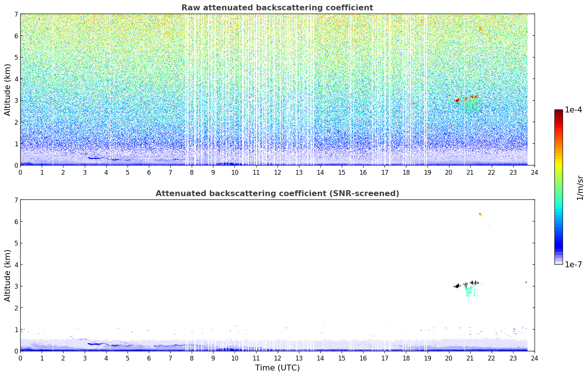Click the 21 hour tick on top plot
This screenshot has height=376, width=588.
[x=470, y=172]
